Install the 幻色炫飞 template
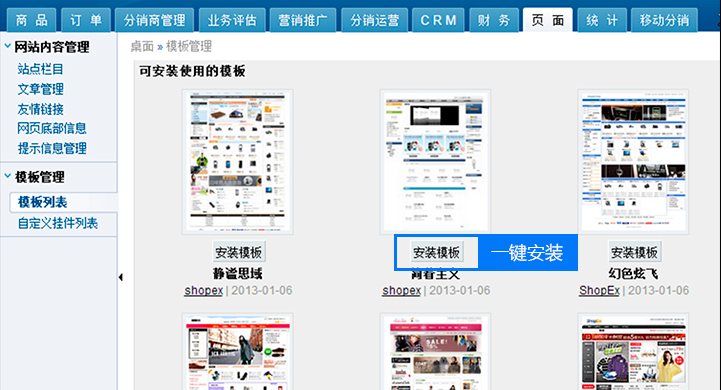 coord(634,252)
